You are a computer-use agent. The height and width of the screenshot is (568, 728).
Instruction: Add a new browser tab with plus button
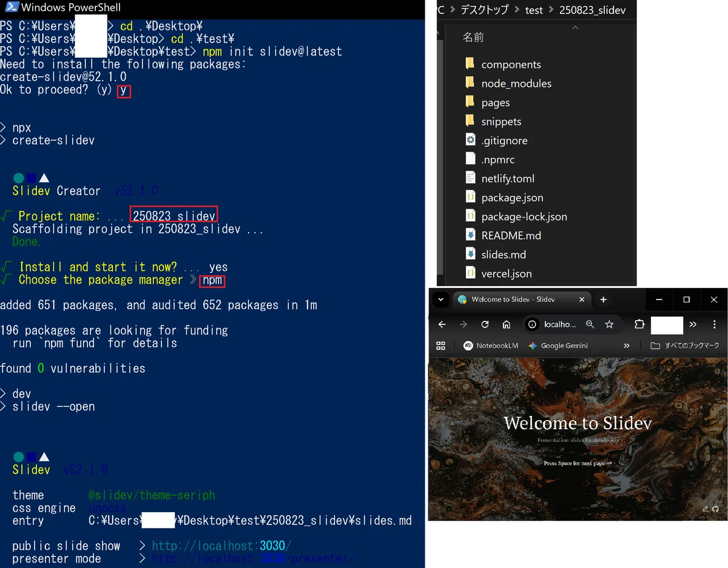click(x=603, y=299)
